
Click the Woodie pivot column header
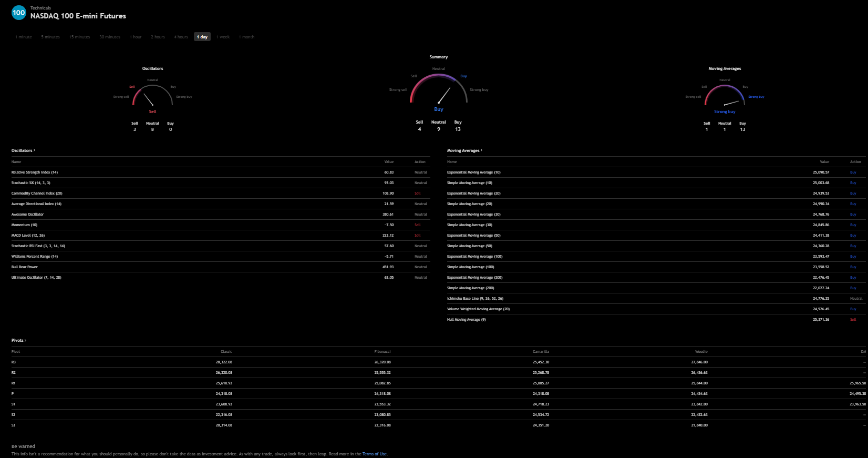tap(701, 352)
